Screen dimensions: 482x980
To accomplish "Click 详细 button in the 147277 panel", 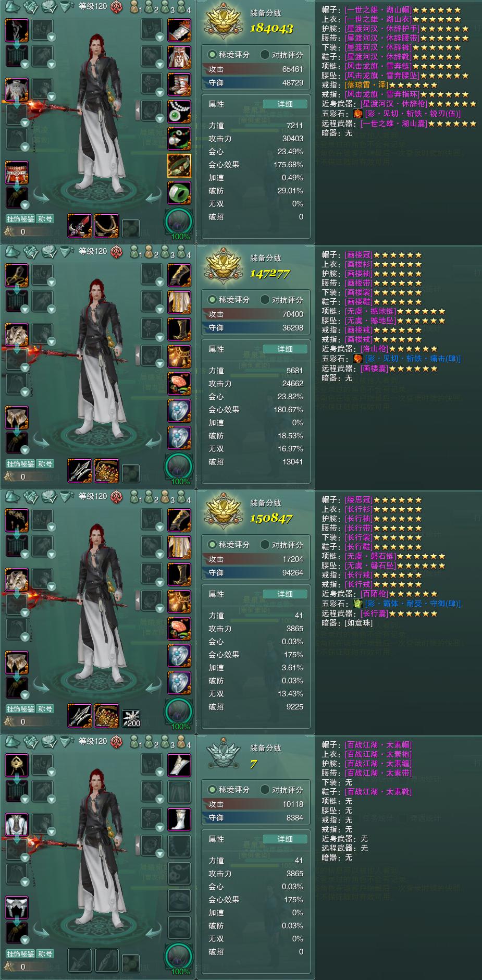I will [285, 349].
